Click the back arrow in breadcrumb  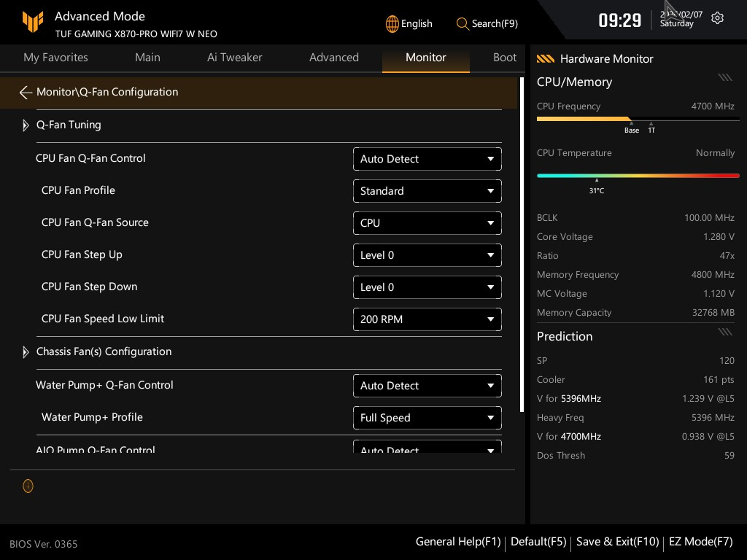pyautogui.click(x=26, y=92)
